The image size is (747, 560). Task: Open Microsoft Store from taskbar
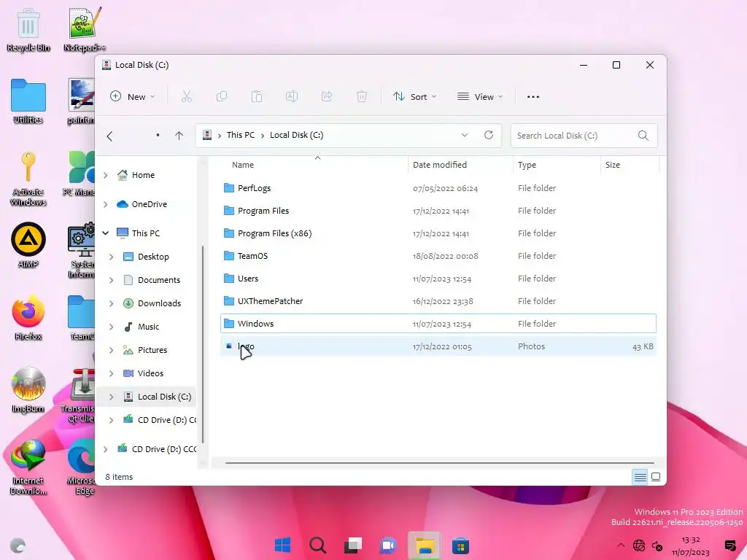460,545
